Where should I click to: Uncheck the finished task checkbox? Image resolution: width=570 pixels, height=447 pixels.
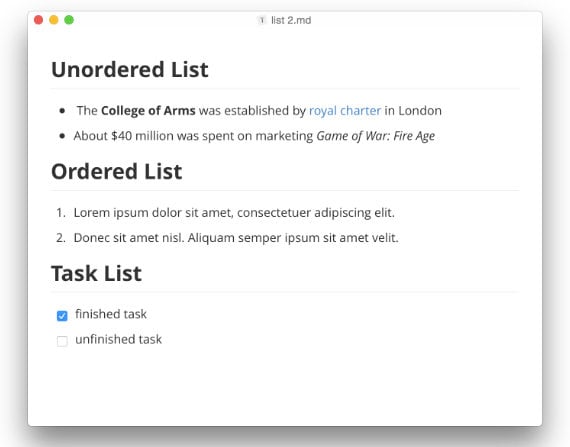[62, 316]
